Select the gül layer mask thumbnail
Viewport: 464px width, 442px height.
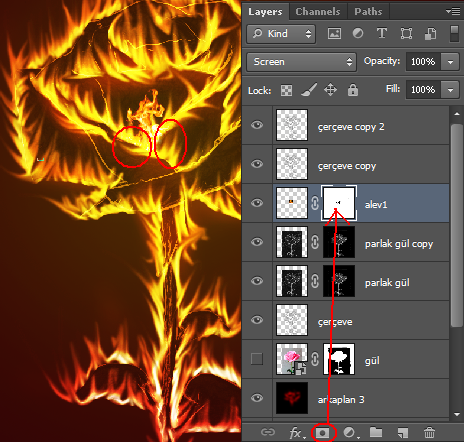click(x=339, y=359)
